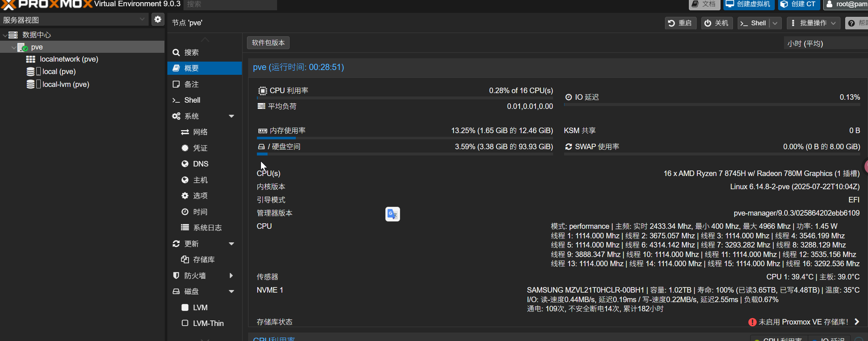Image resolution: width=868 pixels, height=341 pixels.
Task: Open the 网络 network menu item
Action: pos(205,132)
